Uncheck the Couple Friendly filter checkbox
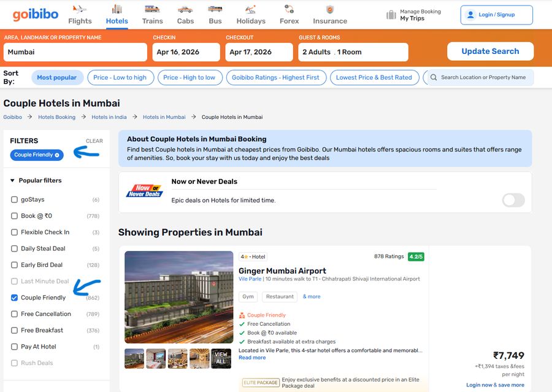The height and width of the screenshot is (392, 552). click(15, 298)
